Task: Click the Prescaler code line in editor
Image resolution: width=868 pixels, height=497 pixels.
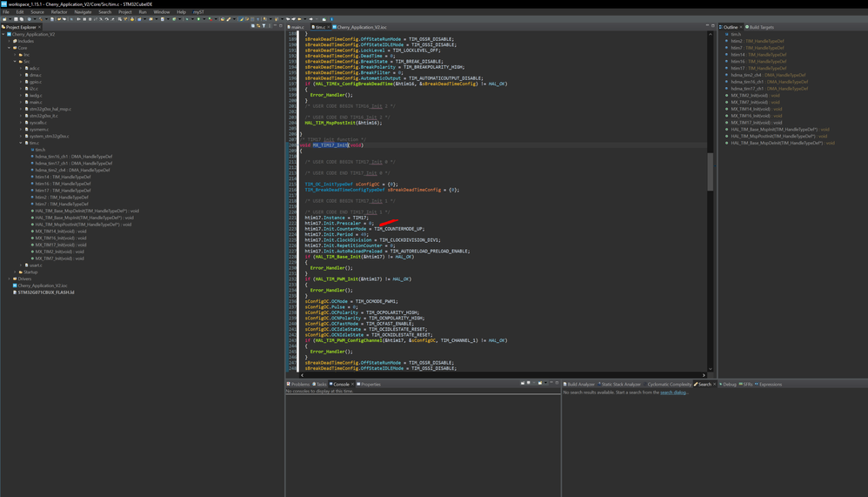Action: point(338,224)
